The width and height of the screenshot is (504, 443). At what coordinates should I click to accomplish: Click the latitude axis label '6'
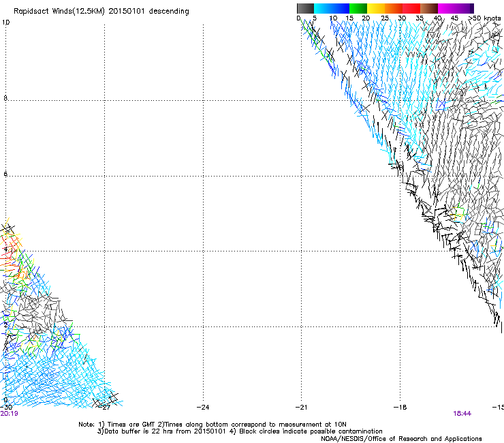click(5, 174)
